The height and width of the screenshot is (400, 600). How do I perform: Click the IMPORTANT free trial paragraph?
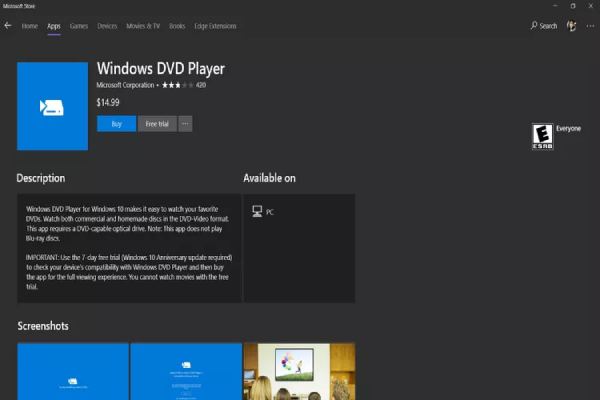[129, 272]
